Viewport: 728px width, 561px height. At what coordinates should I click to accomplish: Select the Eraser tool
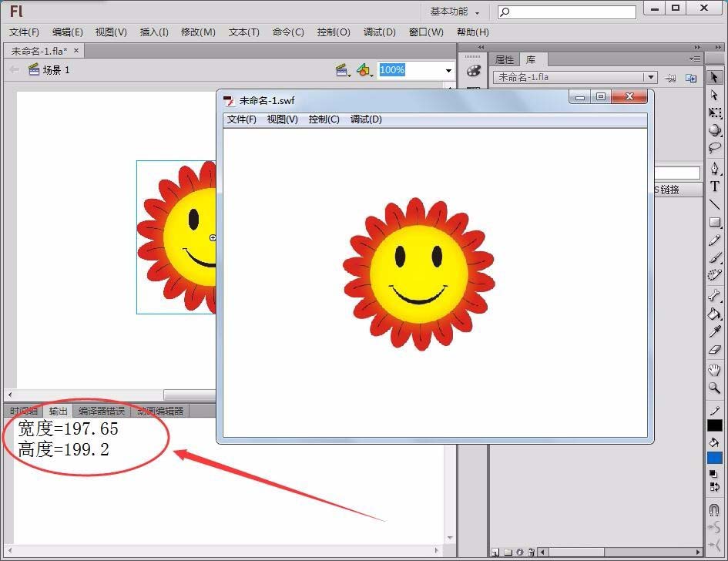pyautogui.click(x=715, y=349)
